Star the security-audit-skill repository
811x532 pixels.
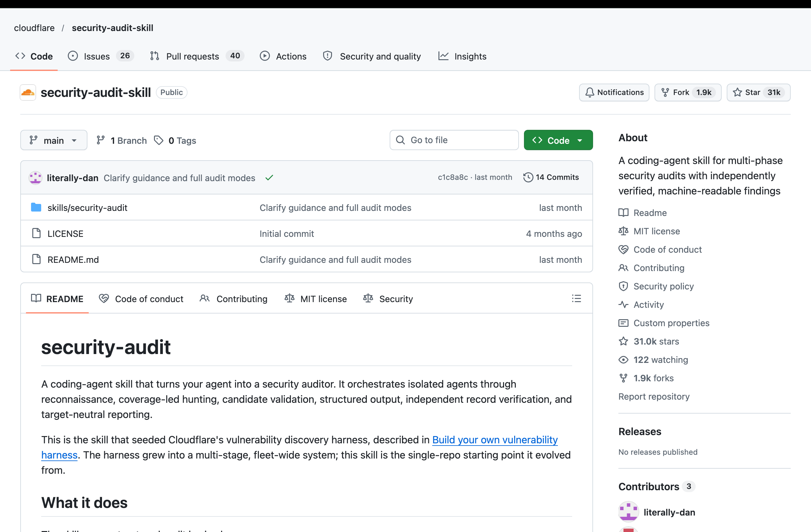pos(758,92)
